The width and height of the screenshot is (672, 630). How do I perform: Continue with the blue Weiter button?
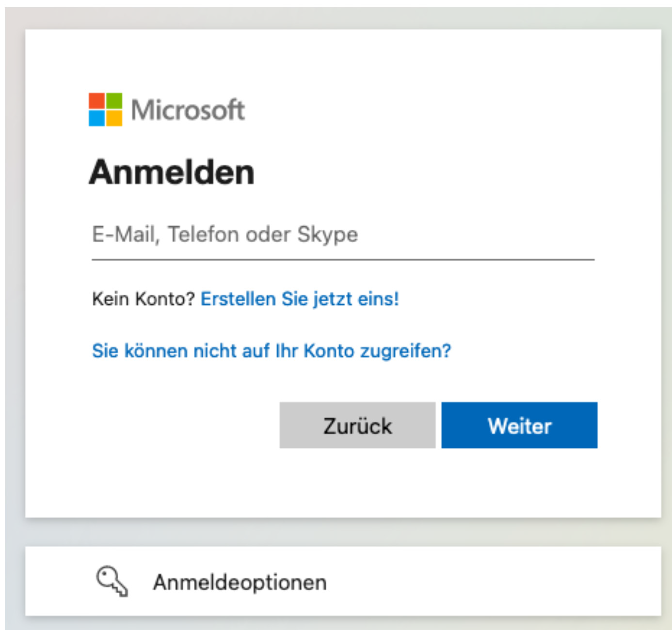point(519,425)
